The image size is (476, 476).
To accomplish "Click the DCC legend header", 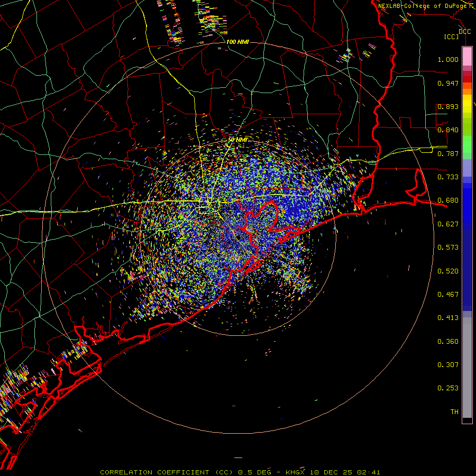I will pyautogui.click(x=464, y=31).
